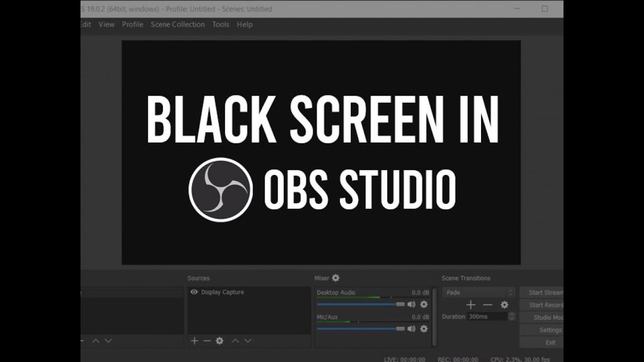Select the Display Capture source row
Image resolution: width=644 pixels, height=362 pixels.
pos(249,292)
